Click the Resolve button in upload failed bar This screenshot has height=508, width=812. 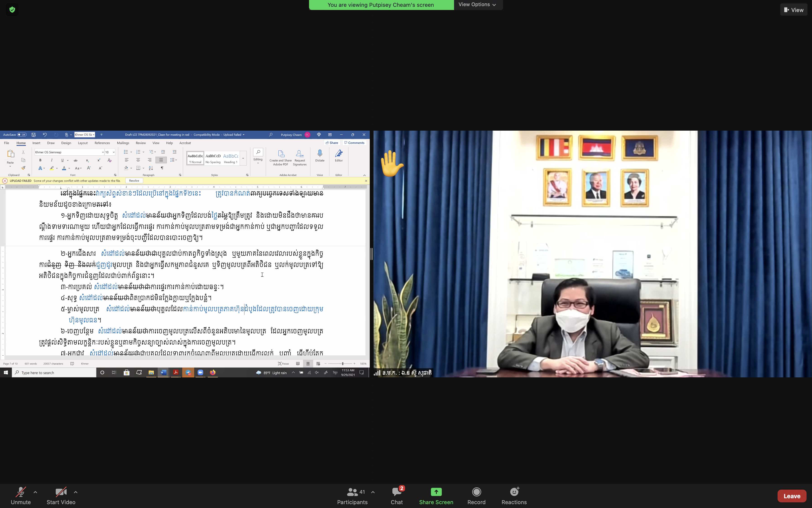[x=134, y=181]
